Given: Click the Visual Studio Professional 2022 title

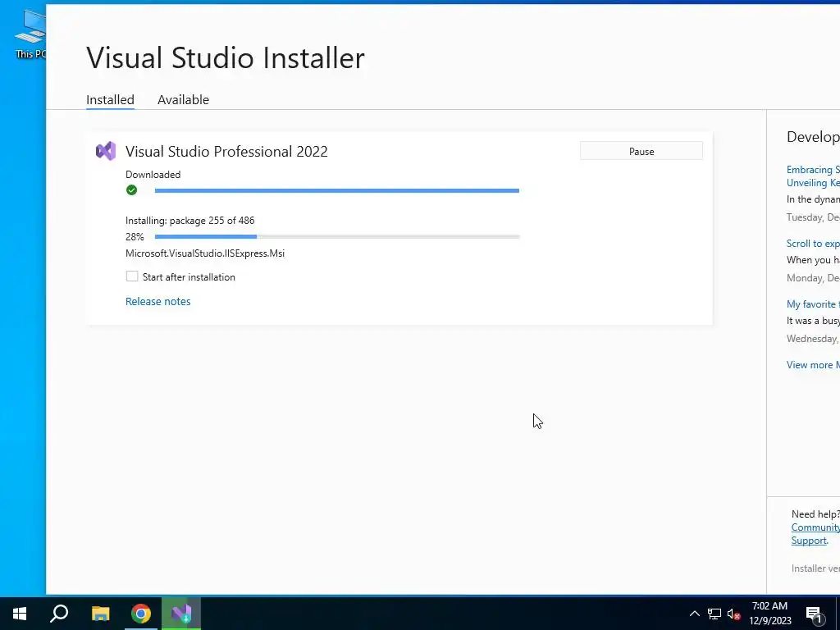Looking at the screenshot, I should tap(226, 151).
